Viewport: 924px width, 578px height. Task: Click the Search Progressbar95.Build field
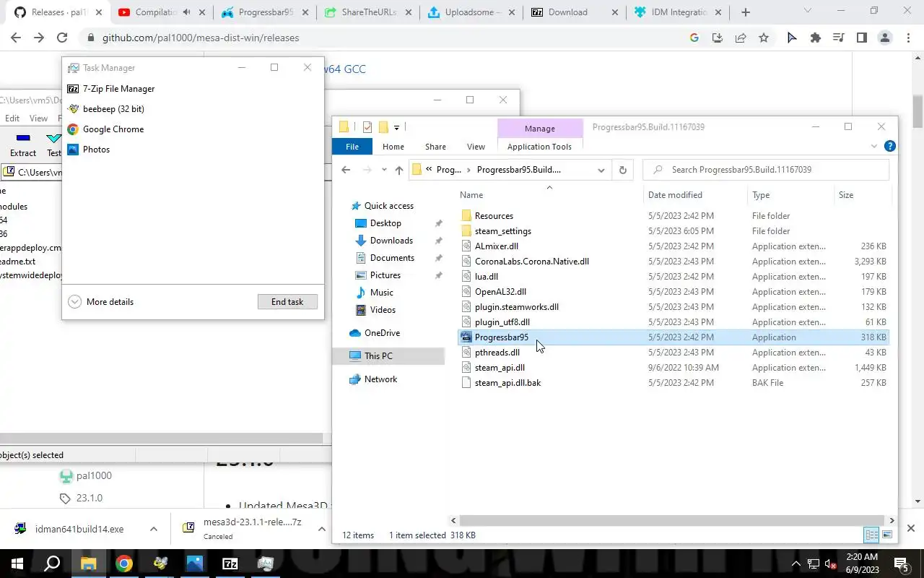click(x=766, y=170)
